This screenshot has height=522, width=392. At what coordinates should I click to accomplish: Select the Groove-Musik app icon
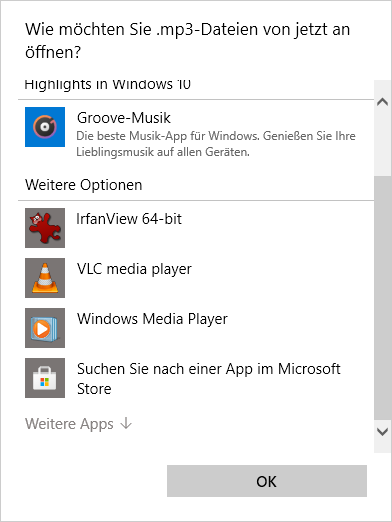(45, 127)
